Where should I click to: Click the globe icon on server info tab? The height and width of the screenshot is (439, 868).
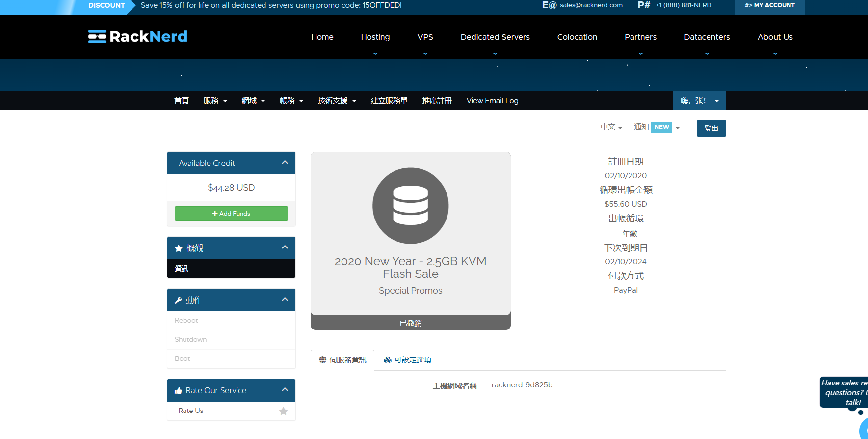pyautogui.click(x=322, y=360)
